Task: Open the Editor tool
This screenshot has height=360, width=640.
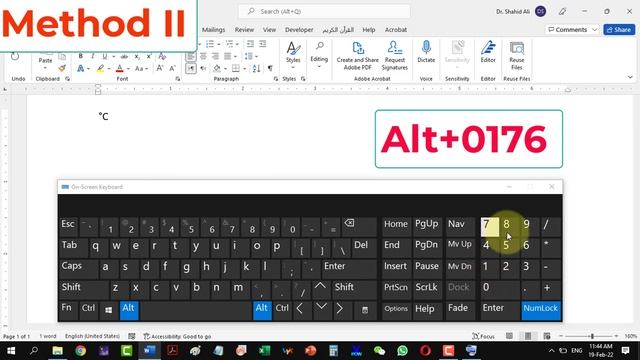Action: (x=488, y=51)
